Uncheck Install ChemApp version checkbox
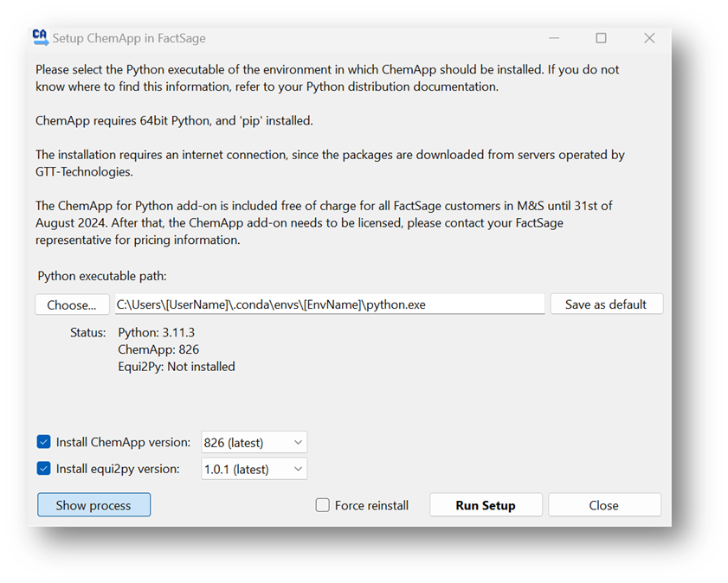Image resolution: width=728 pixels, height=583 pixels. [43, 442]
